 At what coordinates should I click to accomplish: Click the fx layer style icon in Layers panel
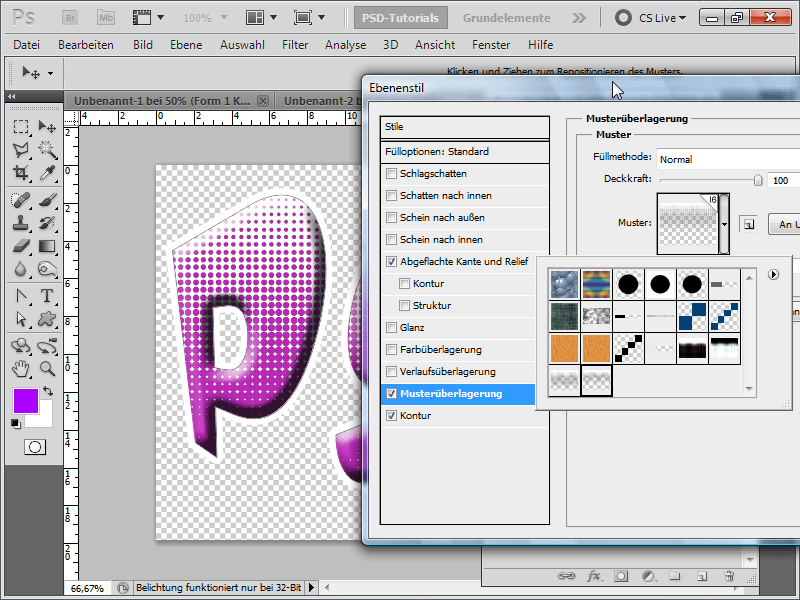(x=593, y=576)
